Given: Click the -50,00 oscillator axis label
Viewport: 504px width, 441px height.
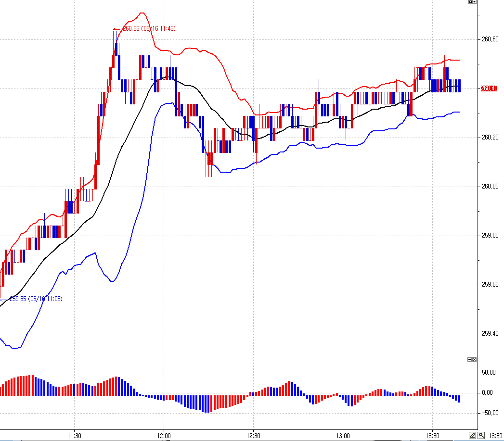Looking at the screenshot, I should point(490,413).
